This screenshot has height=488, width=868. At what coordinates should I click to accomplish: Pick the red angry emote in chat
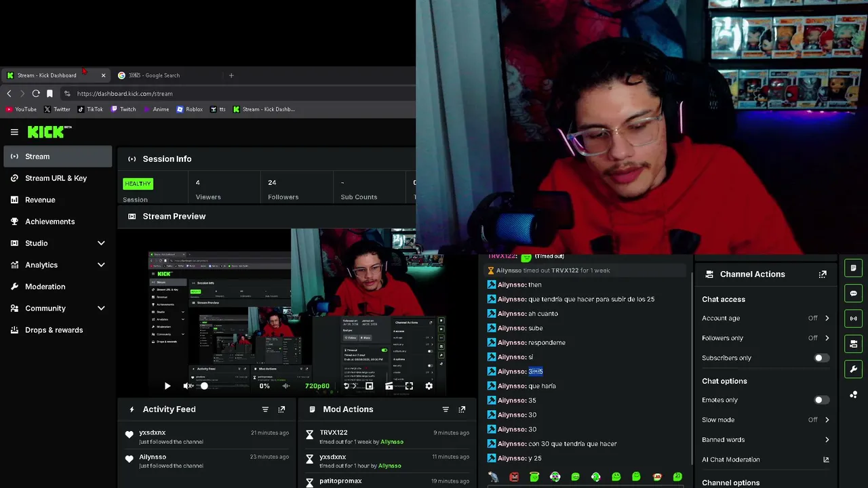(514, 477)
